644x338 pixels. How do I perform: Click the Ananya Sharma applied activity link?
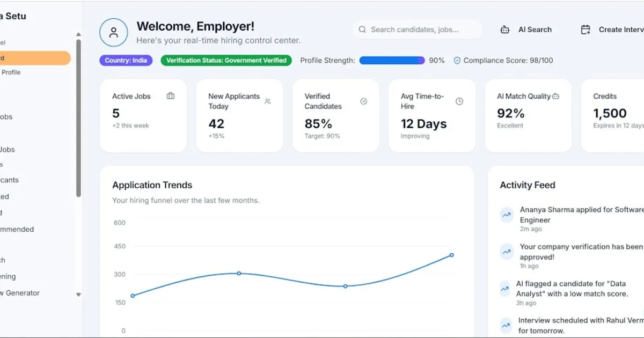point(580,215)
